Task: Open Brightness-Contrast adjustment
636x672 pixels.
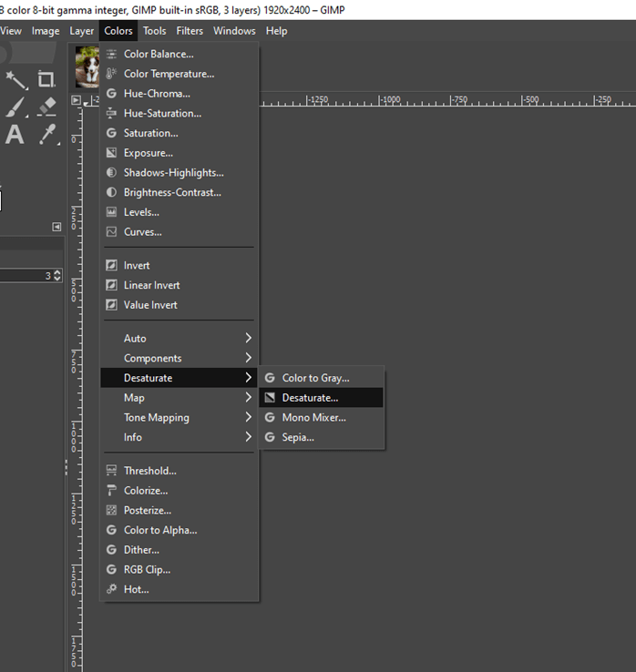Action: click(180, 192)
